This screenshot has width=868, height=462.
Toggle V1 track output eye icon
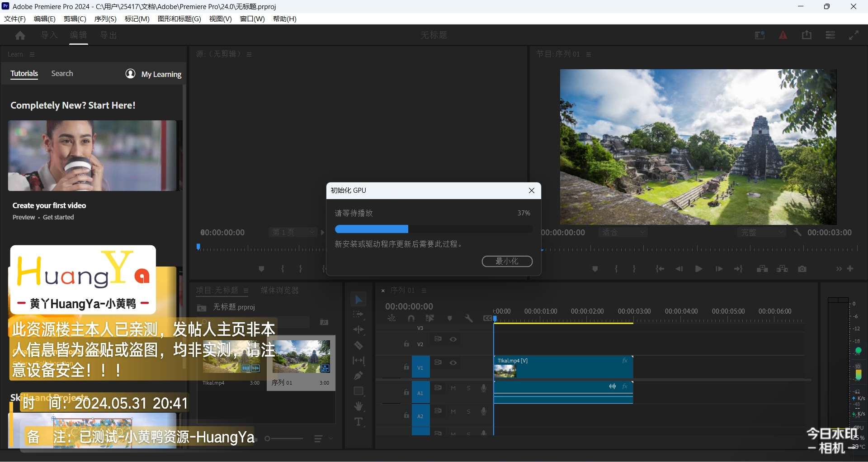pyautogui.click(x=453, y=363)
